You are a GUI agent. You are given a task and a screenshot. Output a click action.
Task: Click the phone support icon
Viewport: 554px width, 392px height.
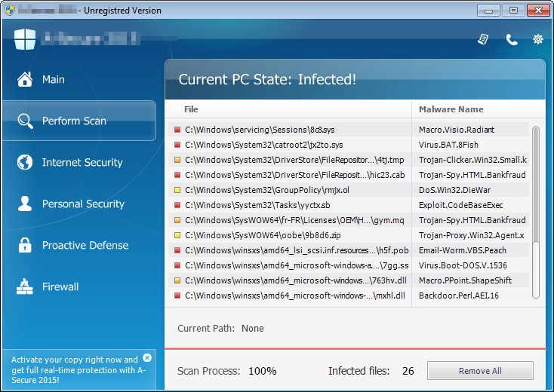click(x=511, y=39)
